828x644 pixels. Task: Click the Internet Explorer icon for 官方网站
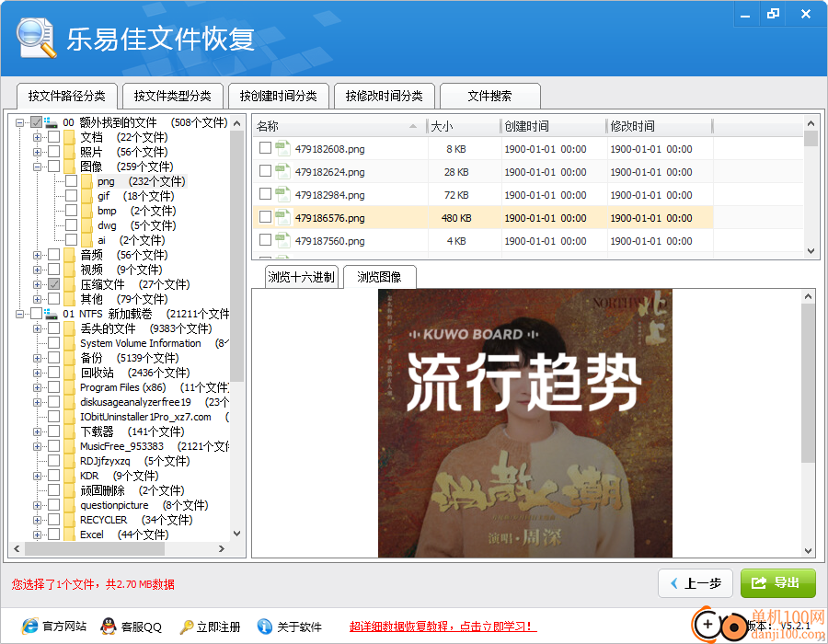point(29,626)
